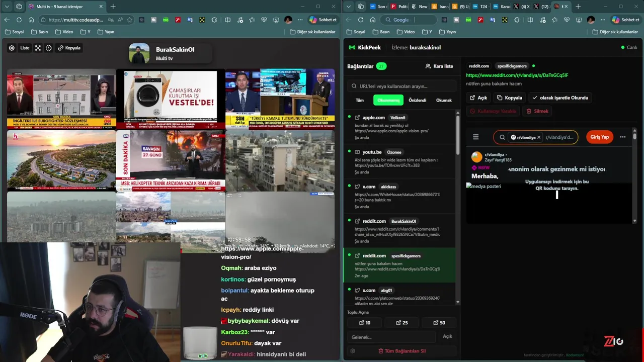Remove r/vlandiya search chip with X
Image resolution: width=644 pixels, height=362 pixels.
(539, 137)
